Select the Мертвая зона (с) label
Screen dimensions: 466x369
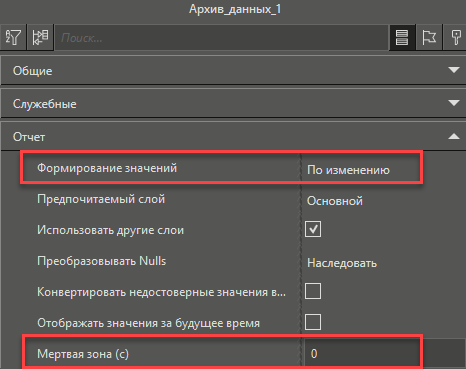(x=83, y=354)
